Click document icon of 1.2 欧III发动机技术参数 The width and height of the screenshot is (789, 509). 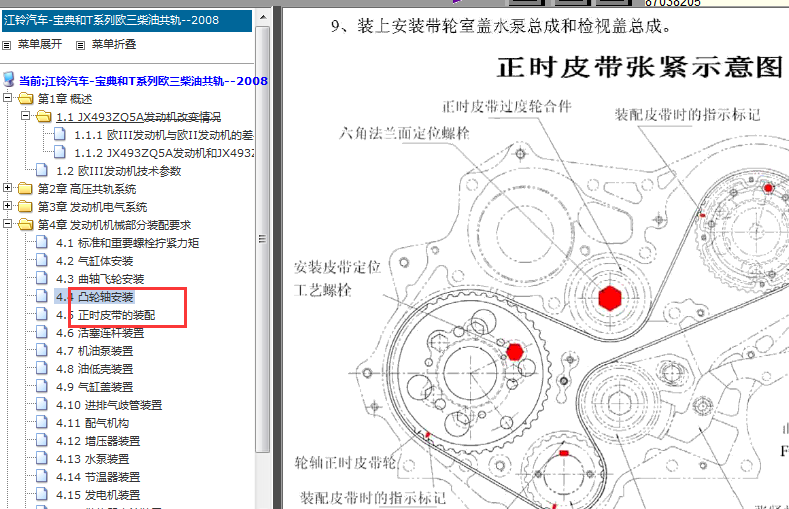pos(42,169)
